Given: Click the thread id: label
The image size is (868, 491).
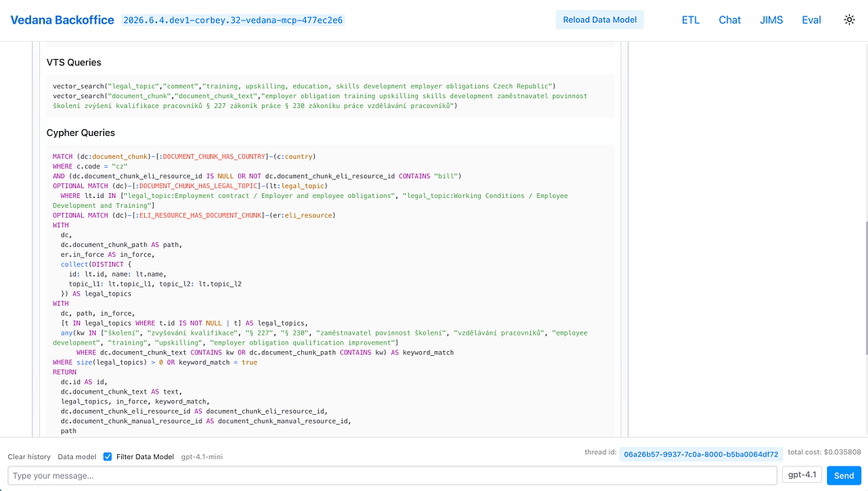Looking at the screenshot, I should point(600,453).
